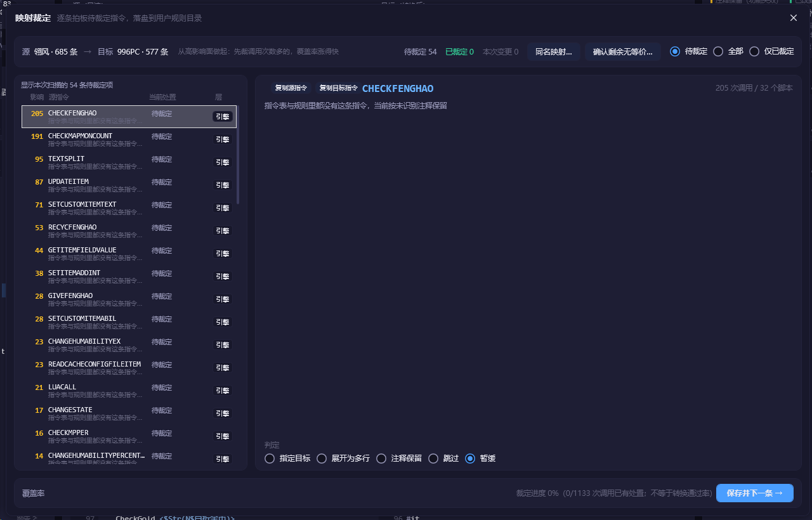The height and width of the screenshot is (520, 812).
Task: Select the LUACALL row
Action: [129, 391]
